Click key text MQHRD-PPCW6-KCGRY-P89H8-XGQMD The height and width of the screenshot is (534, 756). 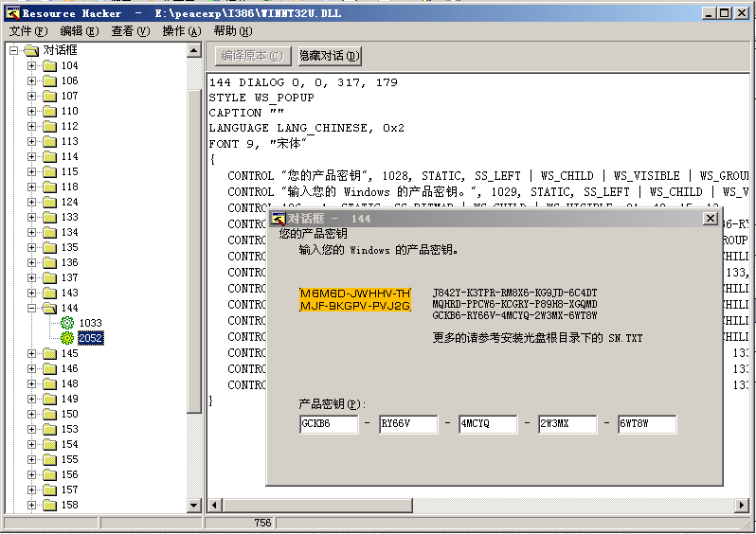click(514, 304)
